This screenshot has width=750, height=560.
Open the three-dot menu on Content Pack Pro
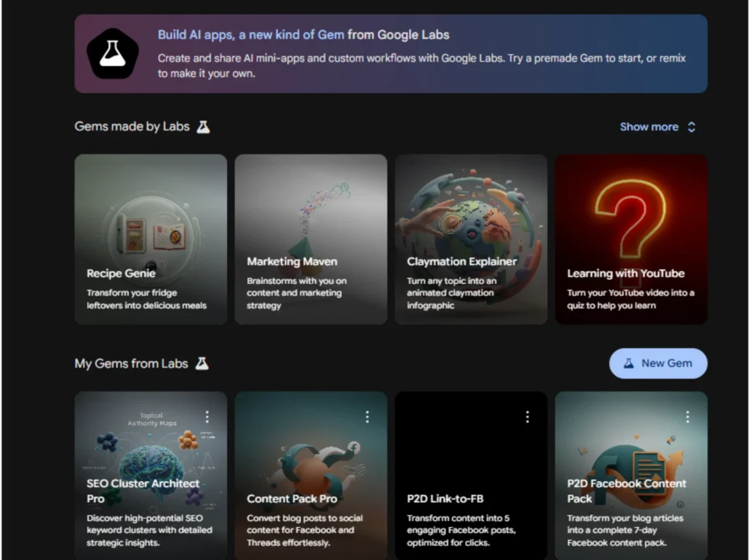point(367,416)
